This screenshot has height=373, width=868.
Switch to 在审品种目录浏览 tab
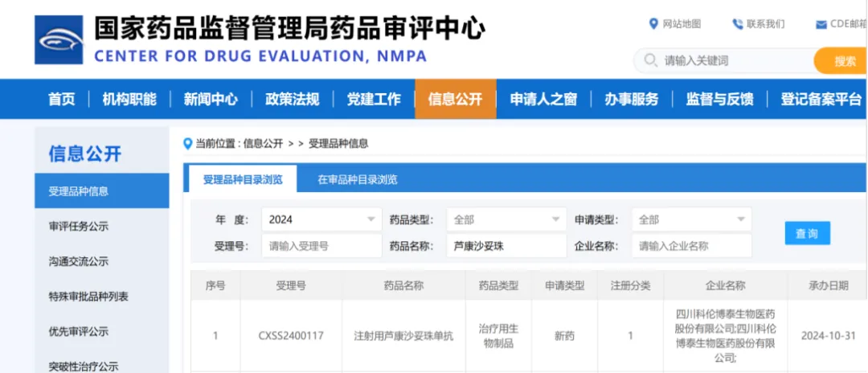357,179
